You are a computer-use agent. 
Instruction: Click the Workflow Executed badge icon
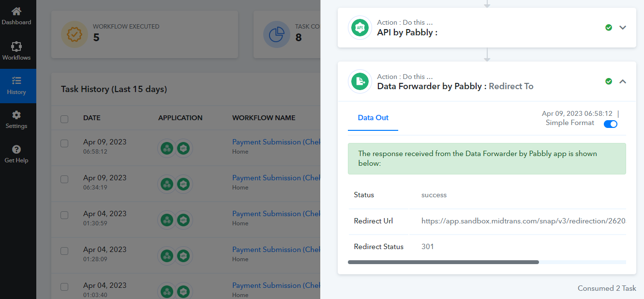(75, 34)
